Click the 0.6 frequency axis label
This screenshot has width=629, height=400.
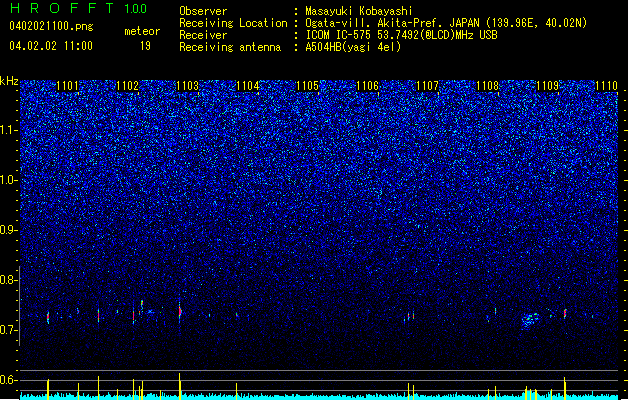click(x=9, y=380)
